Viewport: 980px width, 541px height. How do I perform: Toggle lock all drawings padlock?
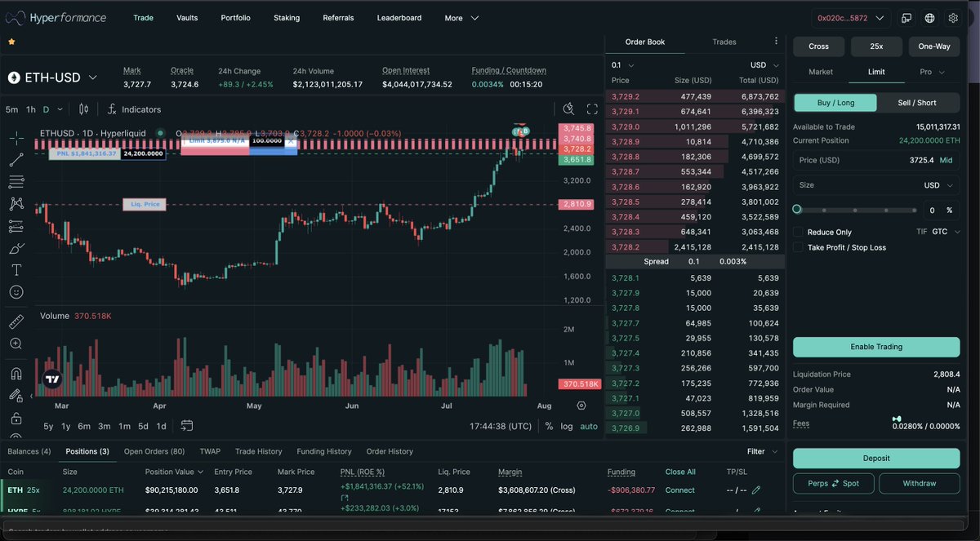tap(16, 419)
